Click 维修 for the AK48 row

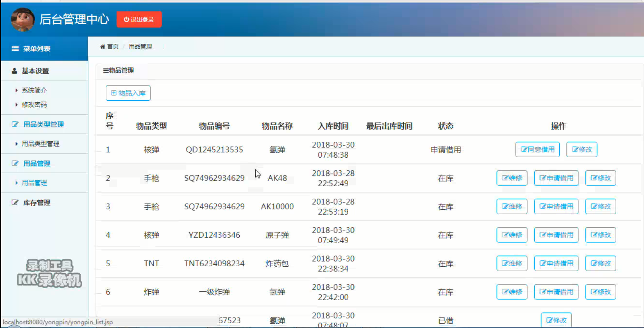(x=512, y=178)
